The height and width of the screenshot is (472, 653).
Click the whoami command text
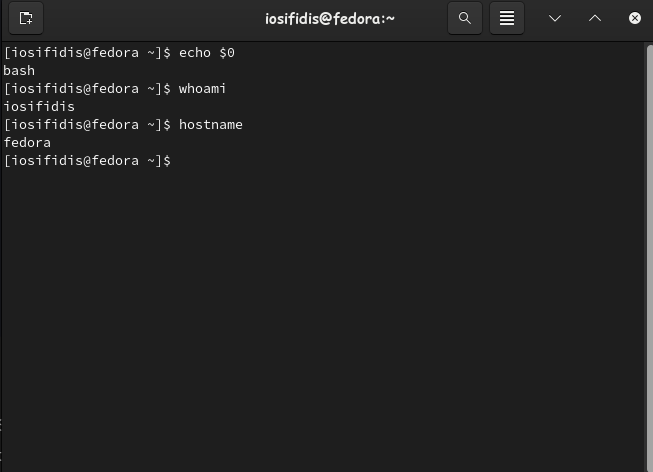click(202, 89)
